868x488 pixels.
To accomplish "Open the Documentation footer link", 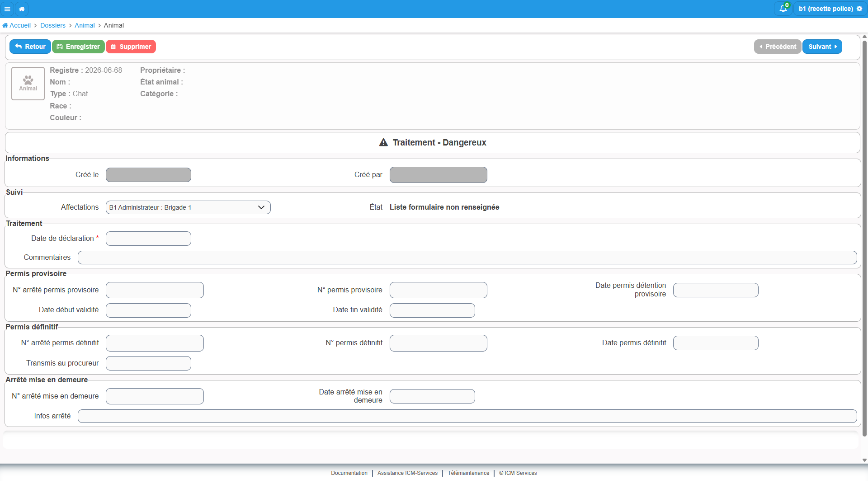I will click(349, 473).
